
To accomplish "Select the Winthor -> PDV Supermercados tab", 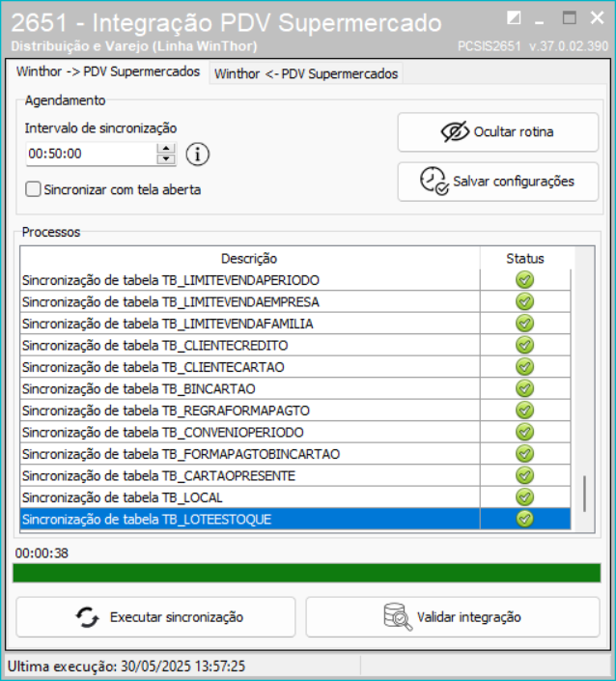I will coord(108,71).
